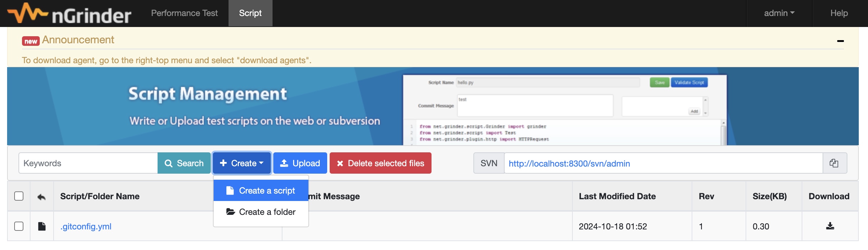This screenshot has height=250, width=868.
Task: Choose Create a script menu item
Action: [261, 191]
